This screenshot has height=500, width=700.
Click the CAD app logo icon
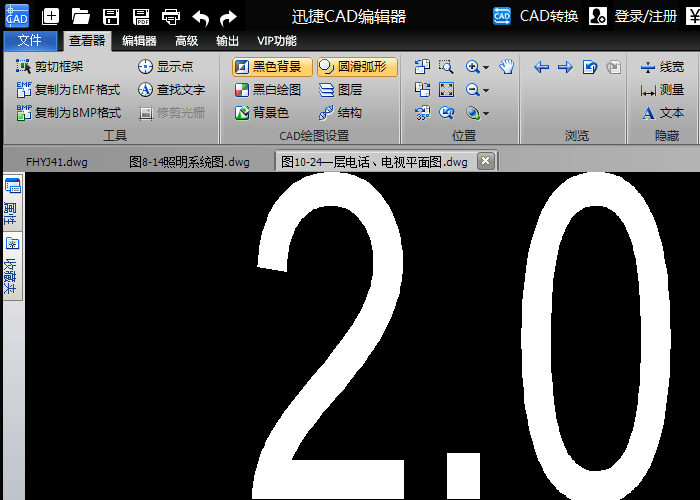coord(17,16)
